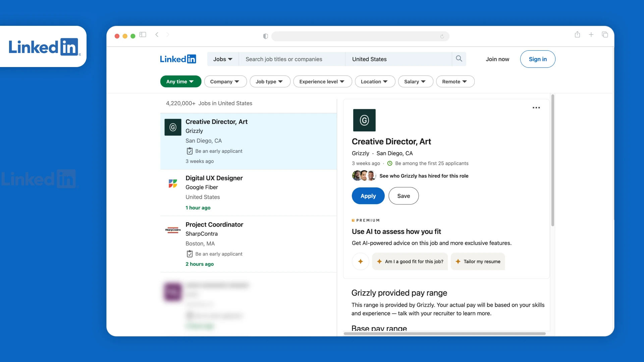Click the browser address bar
Viewport: 644px width, 362px height.
tap(360, 36)
